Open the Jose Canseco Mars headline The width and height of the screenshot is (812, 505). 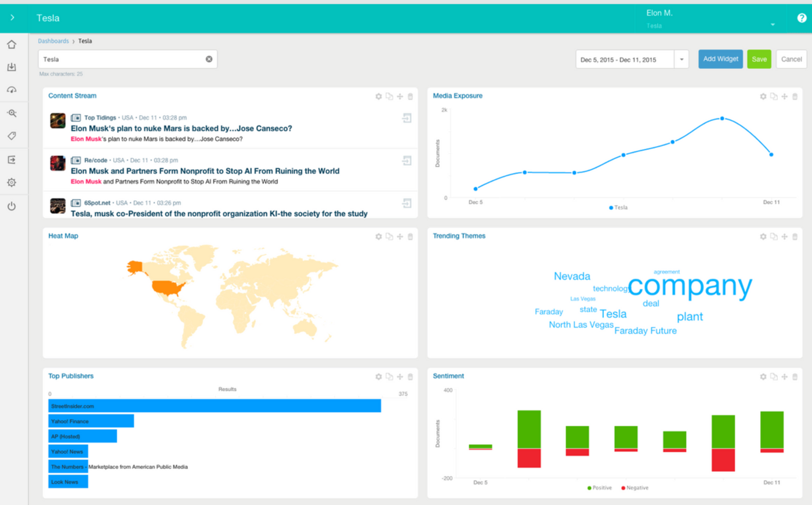point(182,128)
